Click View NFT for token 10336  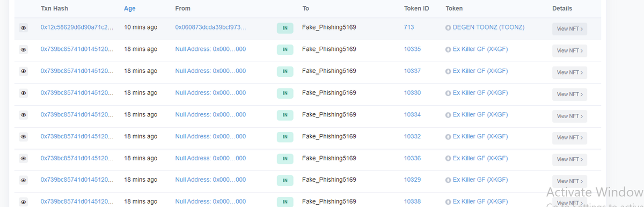[569, 159]
